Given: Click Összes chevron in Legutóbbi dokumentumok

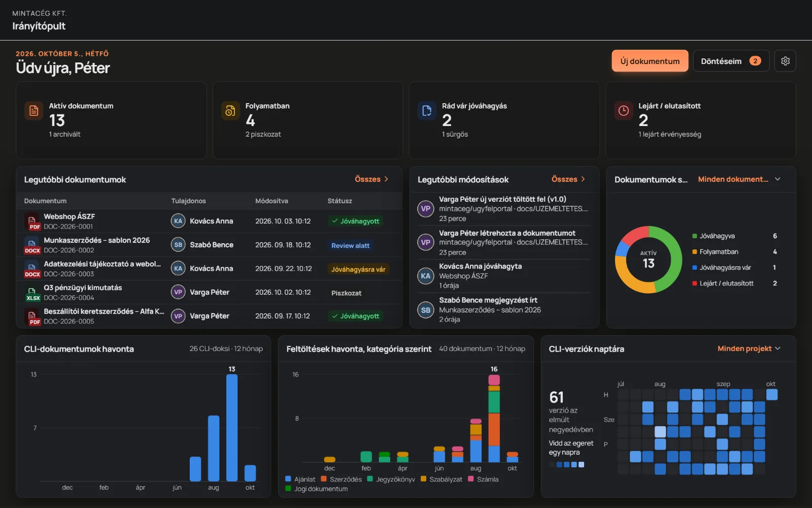Looking at the screenshot, I should [386, 179].
